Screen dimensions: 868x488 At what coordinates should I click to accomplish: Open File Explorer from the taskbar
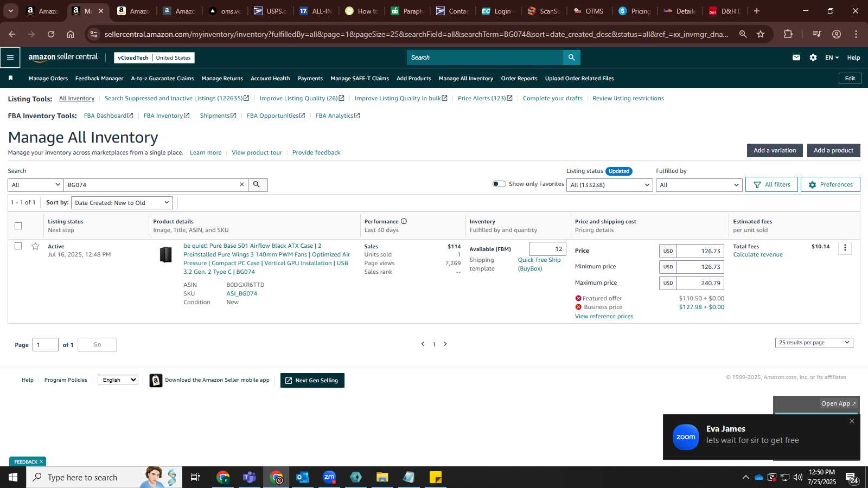(382, 477)
